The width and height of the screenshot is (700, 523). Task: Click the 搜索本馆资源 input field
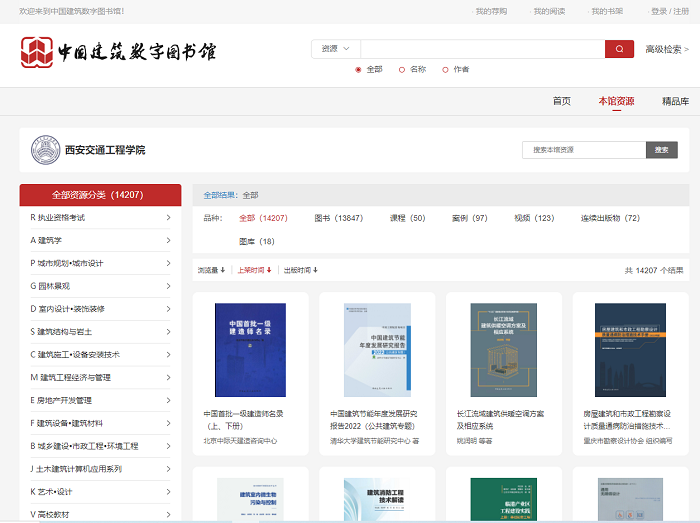[x=583, y=150]
